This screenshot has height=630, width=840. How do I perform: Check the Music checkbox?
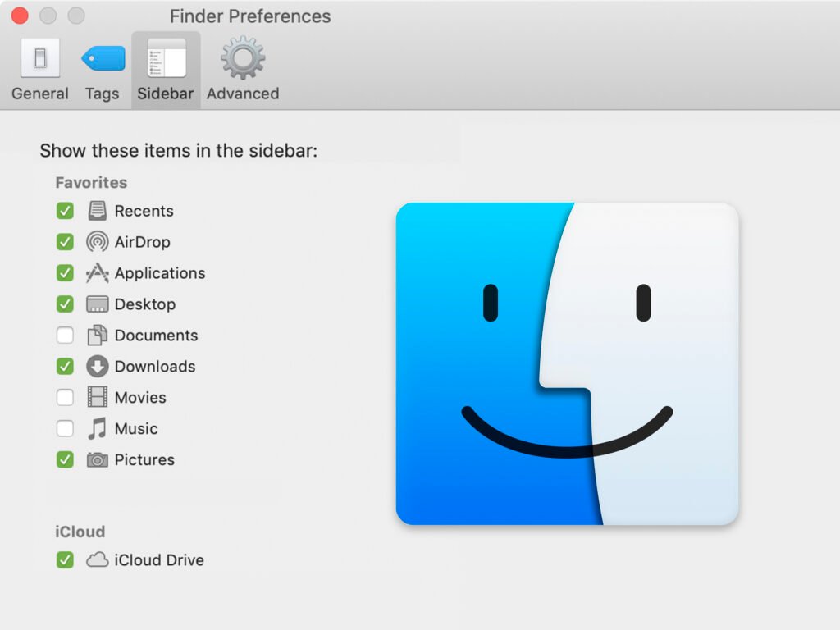65,428
